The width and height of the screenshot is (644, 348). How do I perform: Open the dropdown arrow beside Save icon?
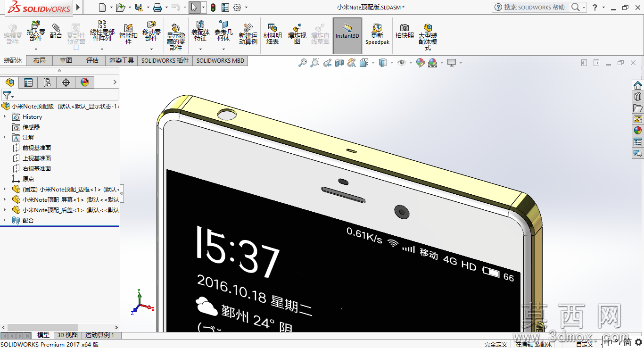coord(148,8)
